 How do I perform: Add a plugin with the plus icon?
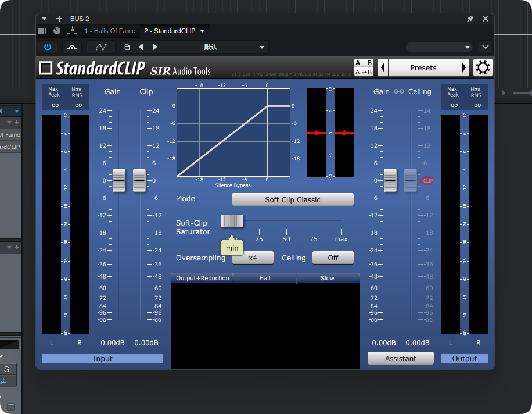coord(59,19)
